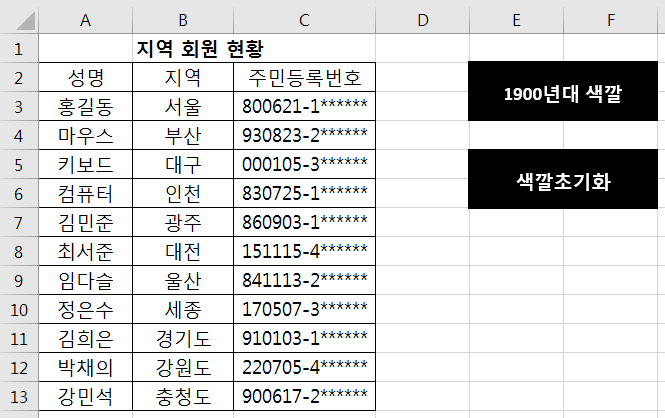Click the 충청도 region cell

tap(183, 396)
